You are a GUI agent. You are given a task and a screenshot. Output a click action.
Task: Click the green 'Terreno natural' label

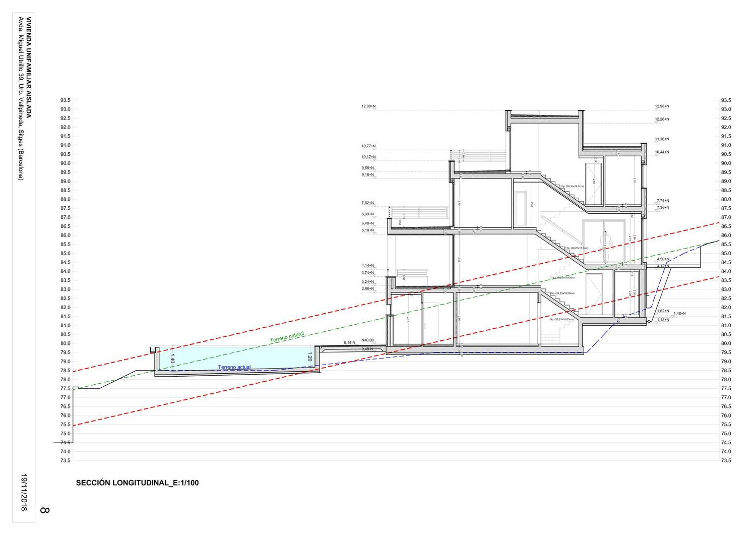287,337
